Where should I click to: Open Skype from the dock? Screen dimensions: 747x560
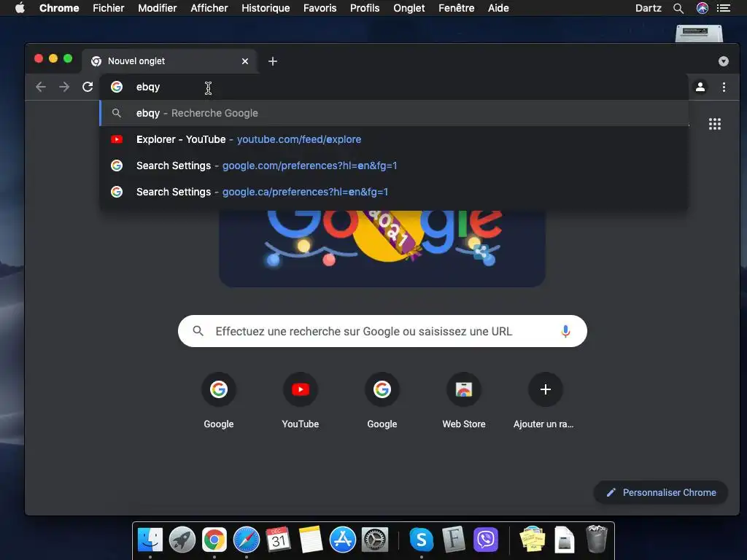[421, 539]
